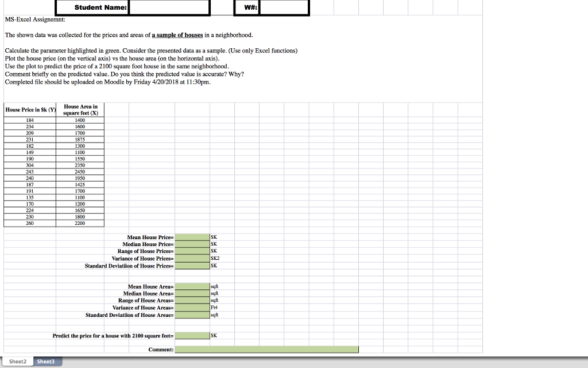The image size is (588, 368).
Task: Select area 1700 in the 209 price row
Action: (80, 133)
